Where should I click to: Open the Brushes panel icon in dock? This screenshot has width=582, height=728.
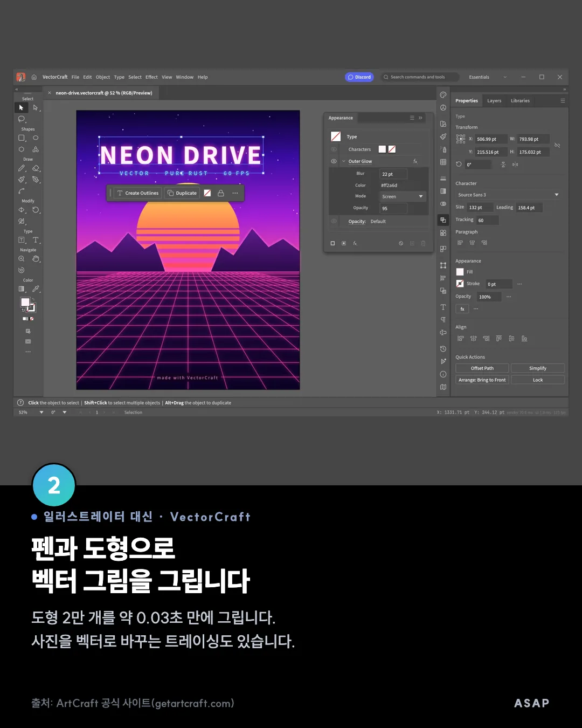(x=443, y=136)
